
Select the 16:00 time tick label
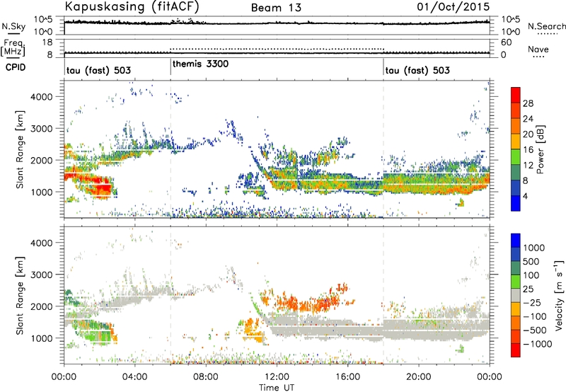click(347, 377)
